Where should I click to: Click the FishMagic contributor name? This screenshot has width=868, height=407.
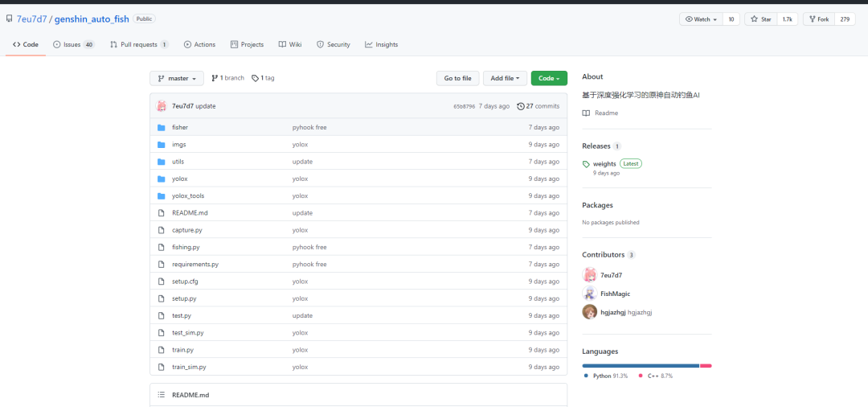[x=616, y=294]
